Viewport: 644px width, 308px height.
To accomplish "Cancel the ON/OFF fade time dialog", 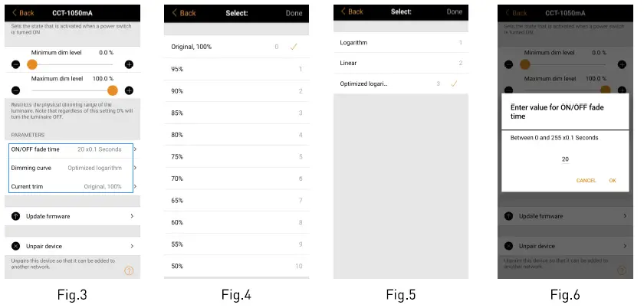I will (x=586, y=181).
